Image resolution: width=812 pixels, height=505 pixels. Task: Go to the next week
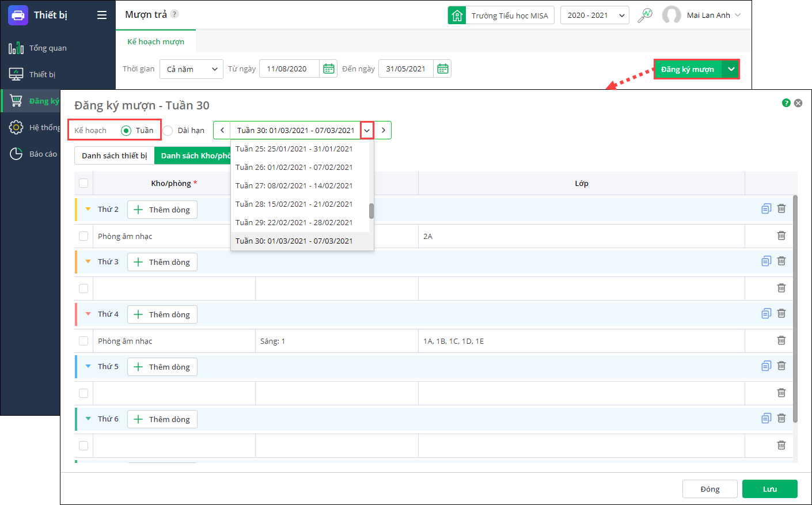pos(384,130)
